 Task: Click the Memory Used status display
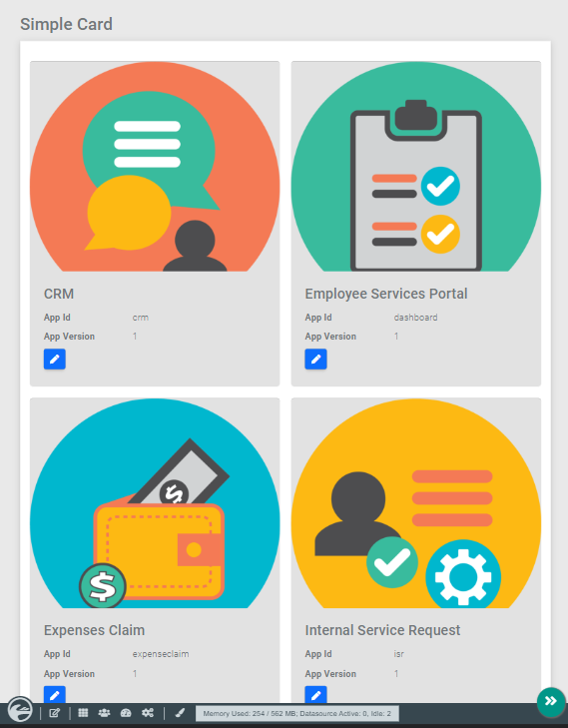pos(297,714)
